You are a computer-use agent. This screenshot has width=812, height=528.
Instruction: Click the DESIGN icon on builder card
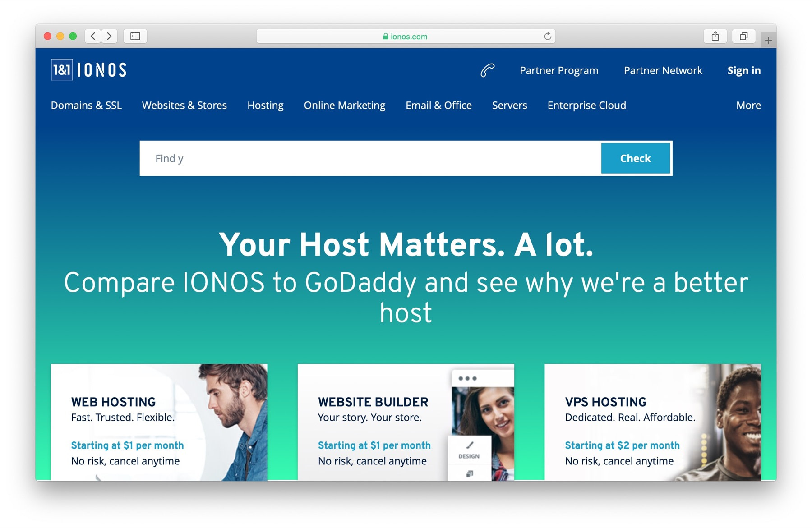(x=469, y=450)
